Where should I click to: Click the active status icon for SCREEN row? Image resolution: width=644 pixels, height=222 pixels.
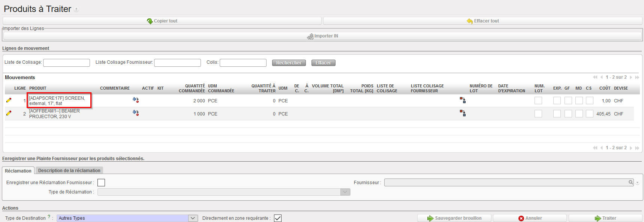click(136, 100)
